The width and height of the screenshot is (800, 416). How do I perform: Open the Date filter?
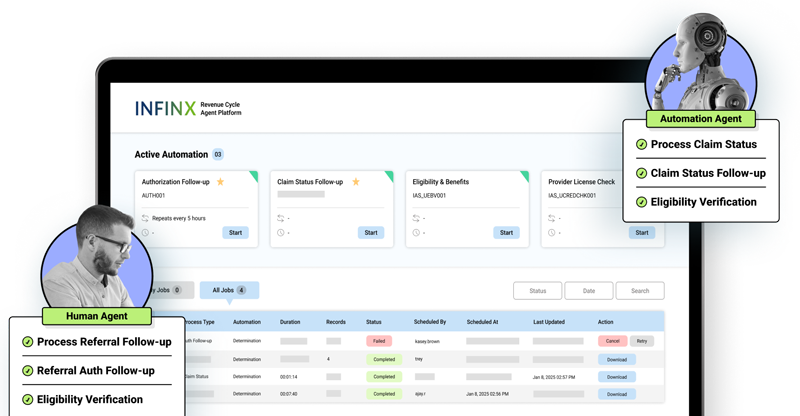tap(589, 290)
